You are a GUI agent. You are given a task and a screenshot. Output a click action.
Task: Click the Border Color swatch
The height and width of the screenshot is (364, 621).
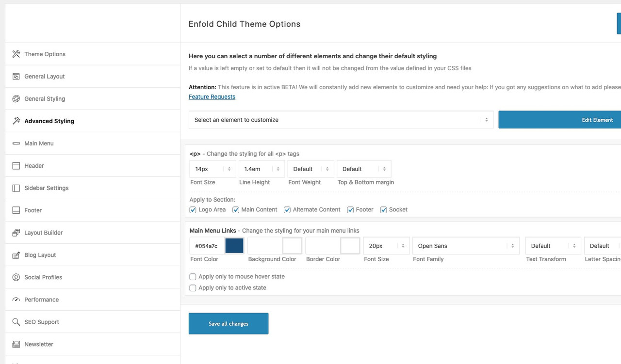click(350, 246)
